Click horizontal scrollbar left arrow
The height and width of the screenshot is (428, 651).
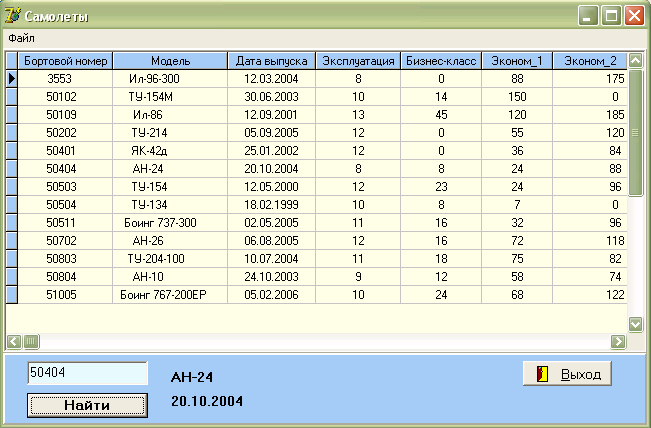(14, 341)
